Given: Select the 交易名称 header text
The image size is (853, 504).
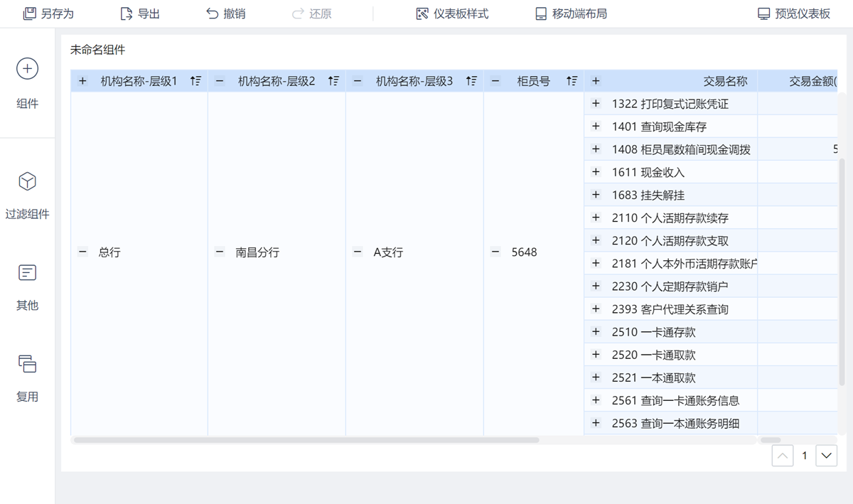Looking at the screenshot, I should click(725, 81).
